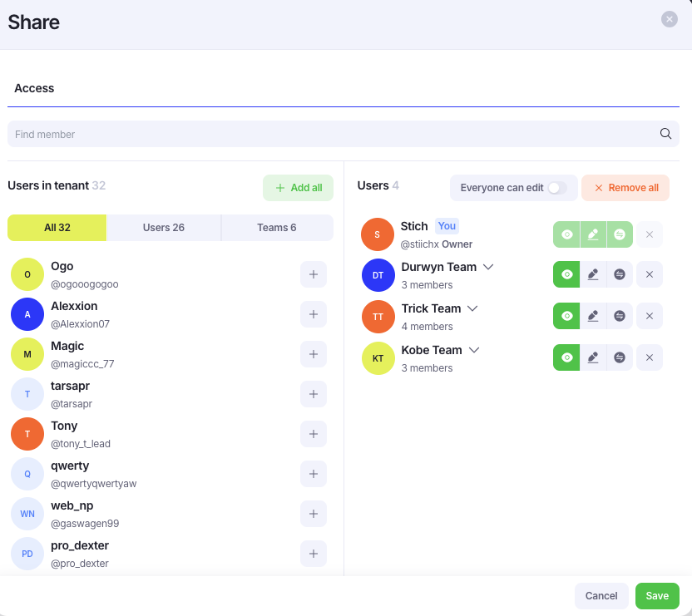Set edit permission for Kobe Team
Image resolution: width=692 pixels, height=616 pixels.
click(x=593, y=357)
